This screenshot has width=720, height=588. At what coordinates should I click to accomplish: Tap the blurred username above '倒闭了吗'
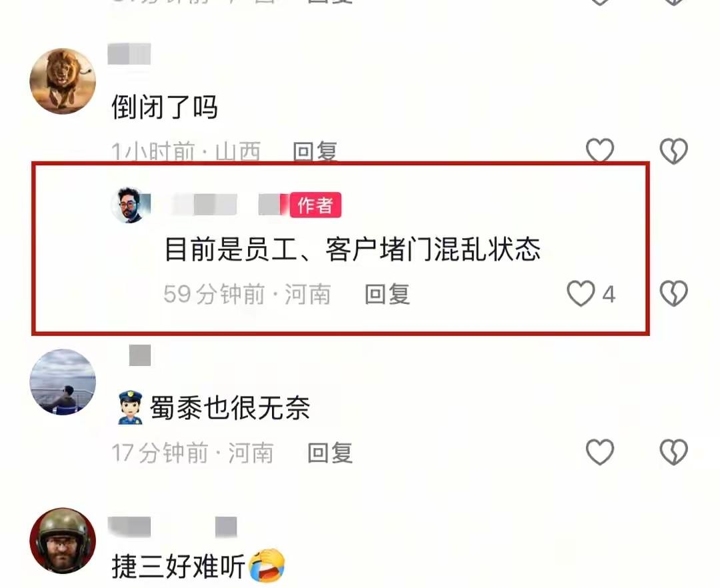point(129,54)
